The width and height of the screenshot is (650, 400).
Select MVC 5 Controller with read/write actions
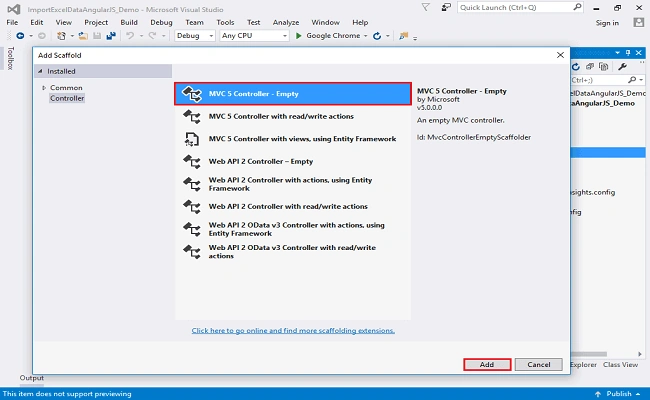(293, 116)
